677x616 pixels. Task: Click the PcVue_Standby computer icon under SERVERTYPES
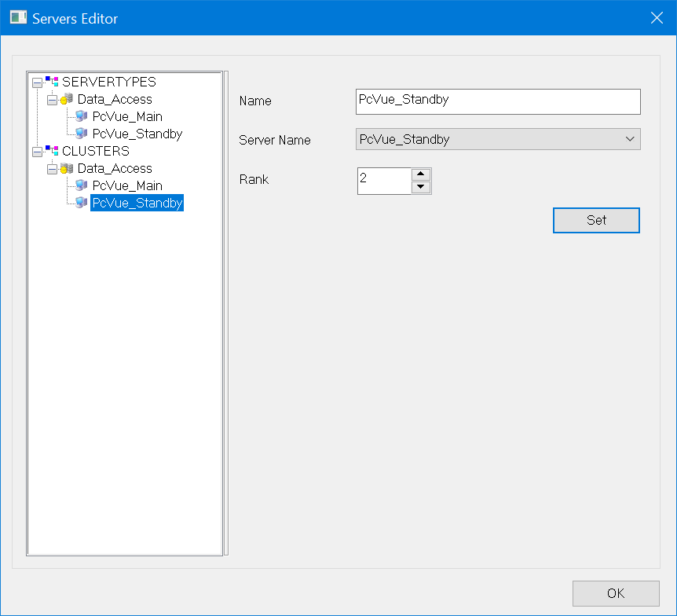pos(82,134)
